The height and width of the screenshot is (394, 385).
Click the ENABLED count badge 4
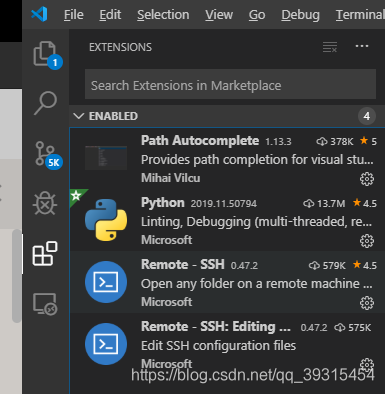pos(367,116)
